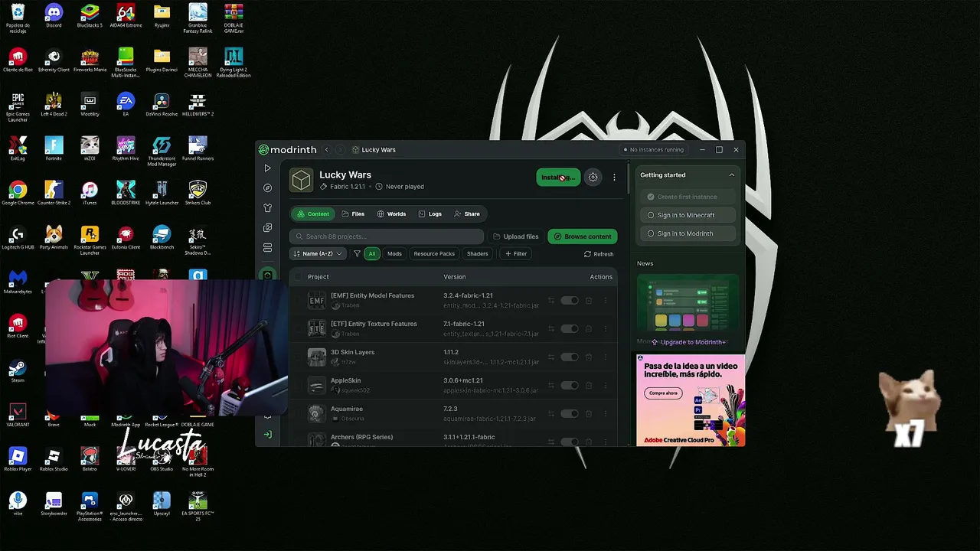Open the Aquamirae project name
Viewport: 980px width, 551px height.
coord(347,409)
